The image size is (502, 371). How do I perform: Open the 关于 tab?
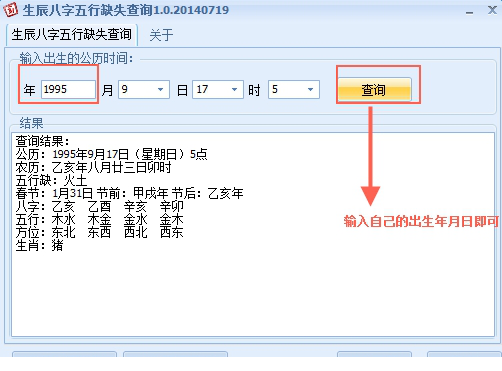coord(161,35)
